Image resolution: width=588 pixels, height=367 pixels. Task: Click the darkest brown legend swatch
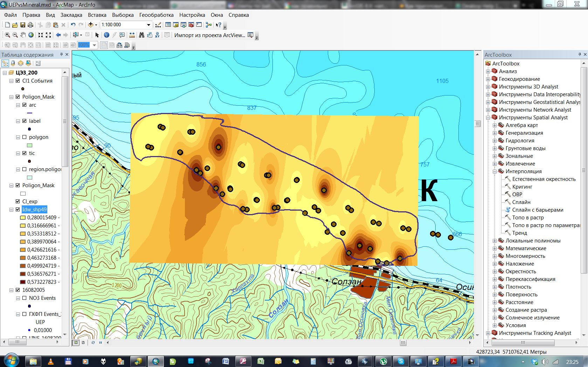coord(23,282)
